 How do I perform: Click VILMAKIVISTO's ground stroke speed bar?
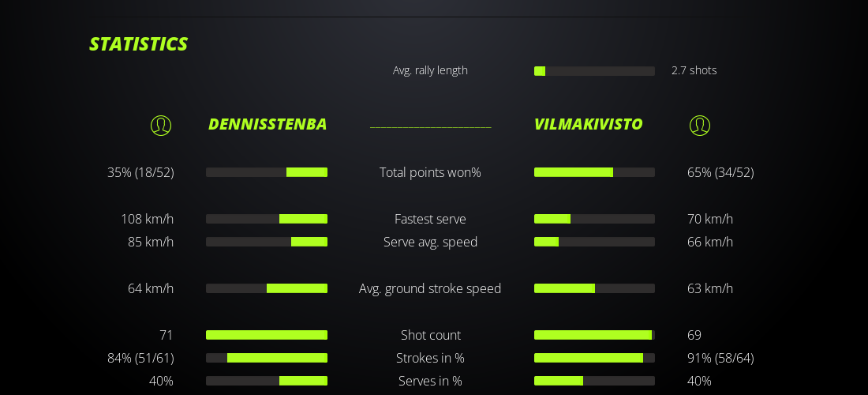[x=594, y=288]
